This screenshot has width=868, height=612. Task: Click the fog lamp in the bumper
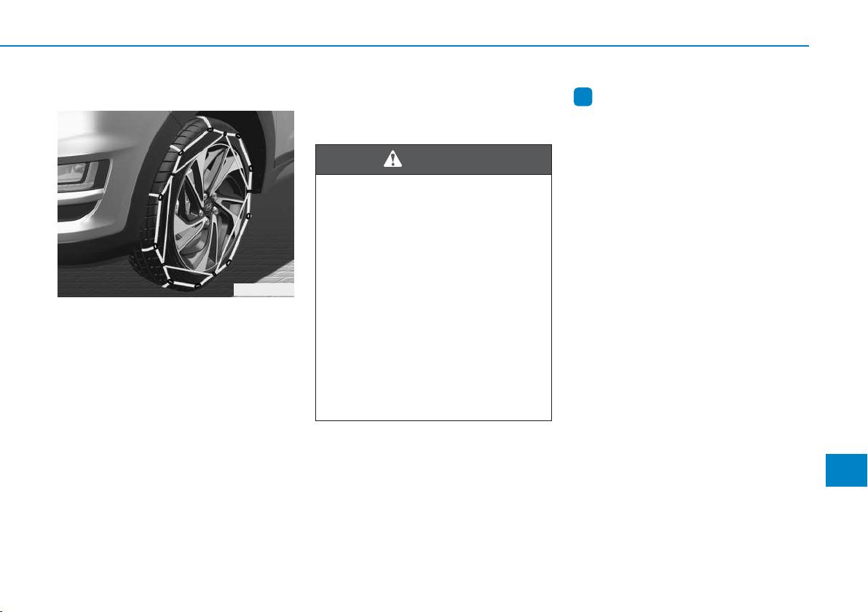click(x=72, y=174)
